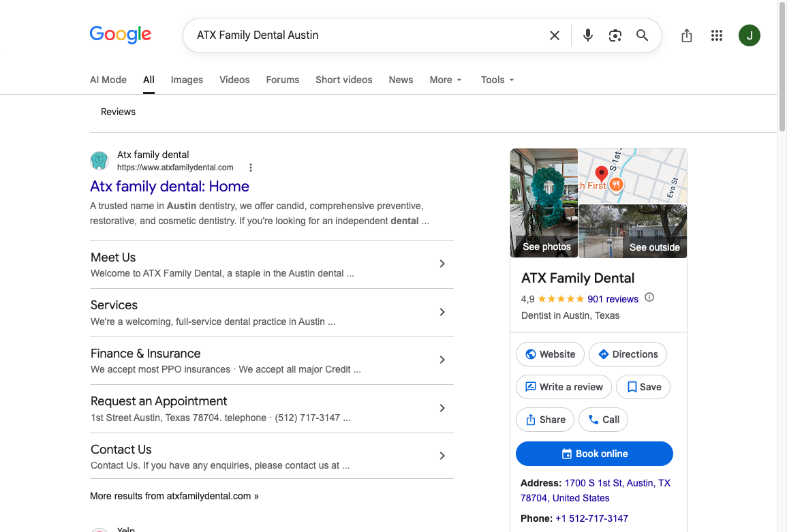
Task: Click the Share button in knowledge panel
Action: click(545, 420)
